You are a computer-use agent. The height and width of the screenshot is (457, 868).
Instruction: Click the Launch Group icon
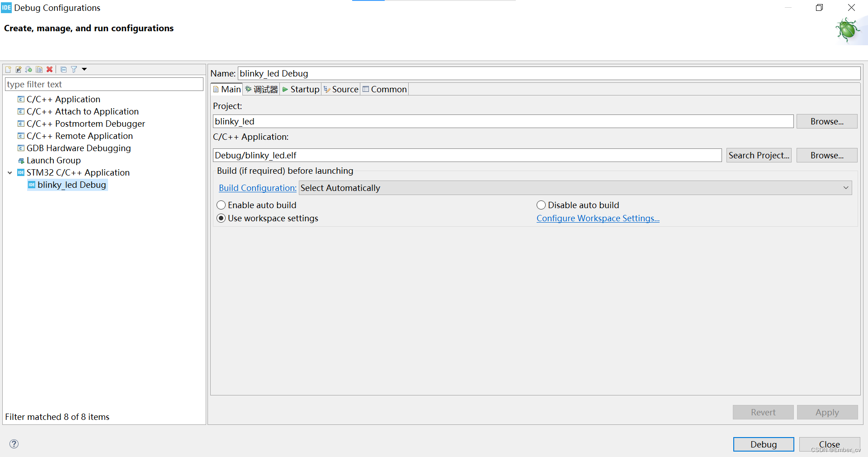[x=21, y=161]
